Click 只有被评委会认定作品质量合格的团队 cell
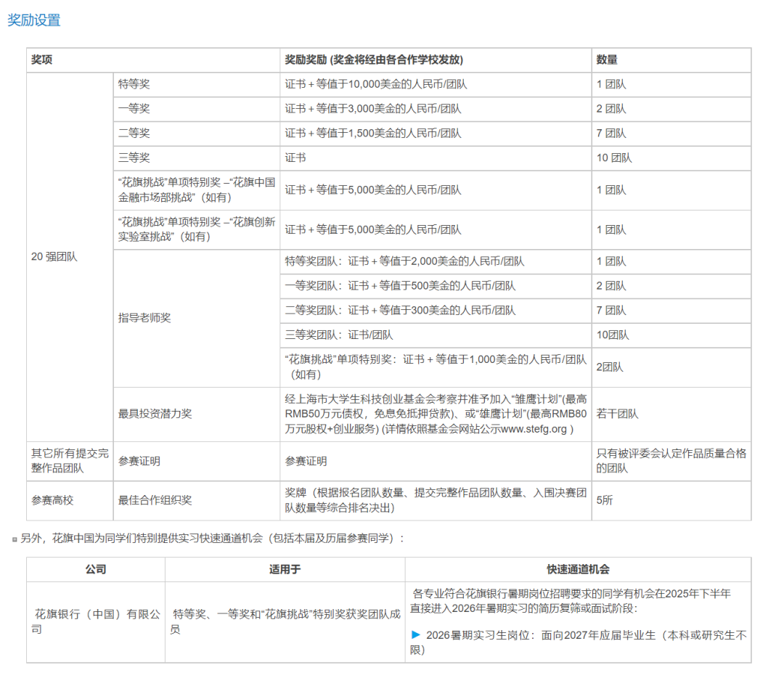784x678 pixels. pos(671,461)
